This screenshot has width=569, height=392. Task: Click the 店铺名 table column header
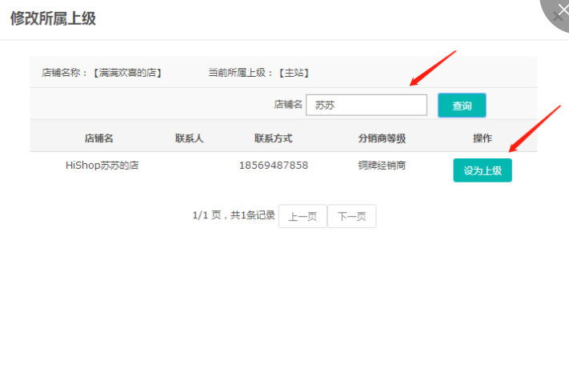tap(99, 138)
